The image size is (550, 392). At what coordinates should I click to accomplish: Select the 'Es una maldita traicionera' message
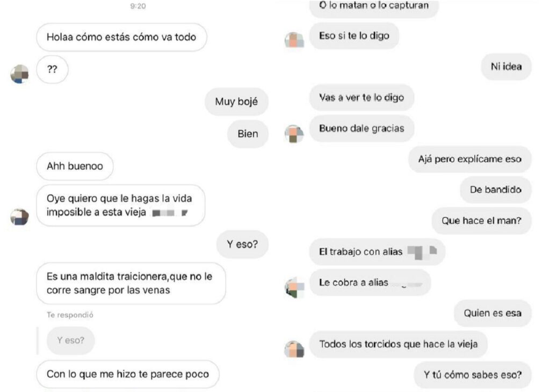[131, 284]
